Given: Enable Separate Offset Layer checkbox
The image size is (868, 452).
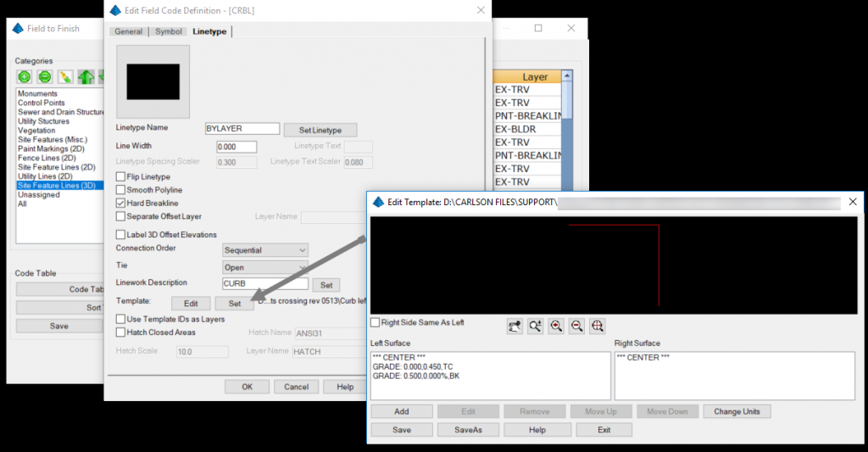Looking at the screenshot, I should coord(120,216).
